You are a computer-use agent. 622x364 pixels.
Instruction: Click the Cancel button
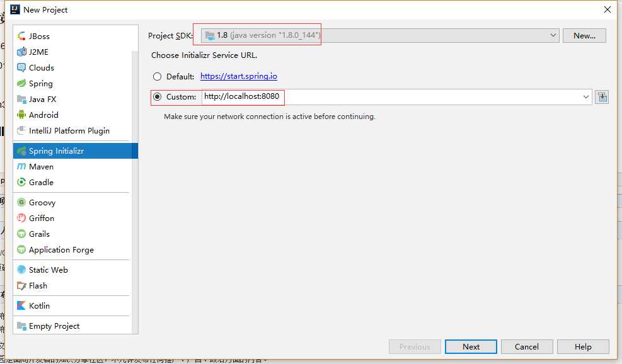[527, 346]
